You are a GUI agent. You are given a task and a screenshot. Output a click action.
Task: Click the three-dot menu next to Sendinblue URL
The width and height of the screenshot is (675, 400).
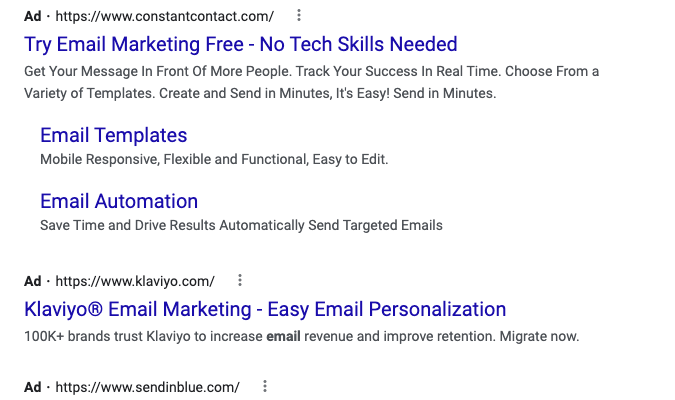[265, 387]
